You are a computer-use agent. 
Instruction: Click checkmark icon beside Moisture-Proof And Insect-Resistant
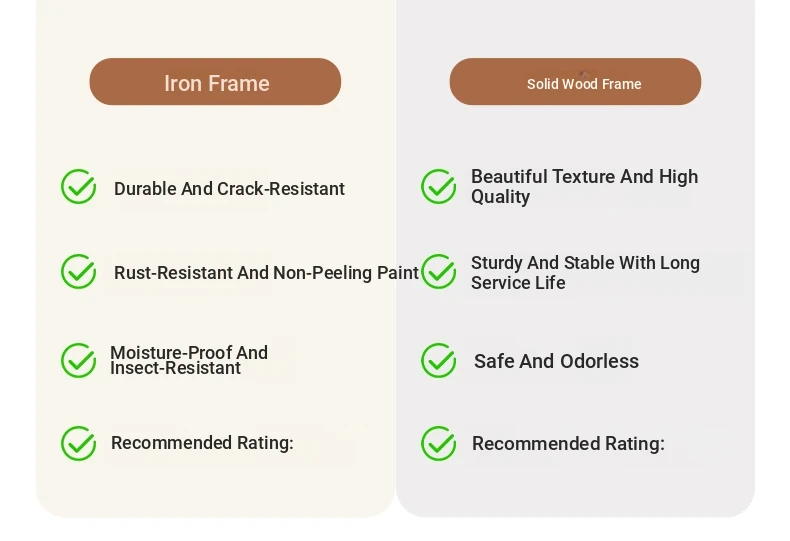click(x=79, y=361)
